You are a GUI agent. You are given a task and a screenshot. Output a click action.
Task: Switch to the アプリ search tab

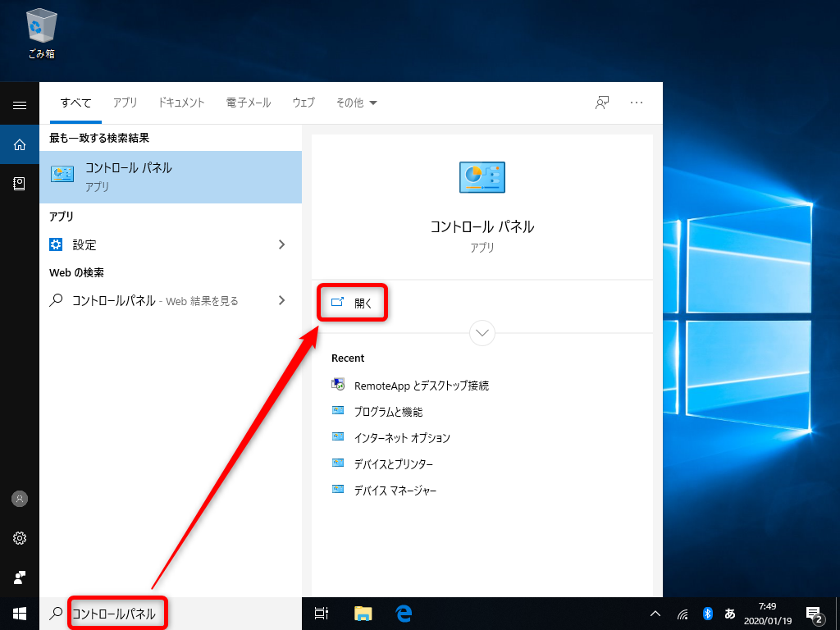pyautogui.click(x=125, y=102)
